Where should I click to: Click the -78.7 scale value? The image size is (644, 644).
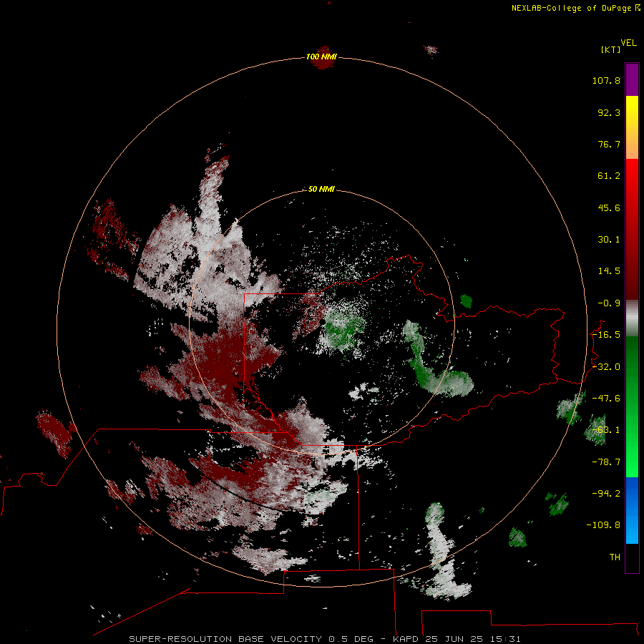click(x=606, y=462)
